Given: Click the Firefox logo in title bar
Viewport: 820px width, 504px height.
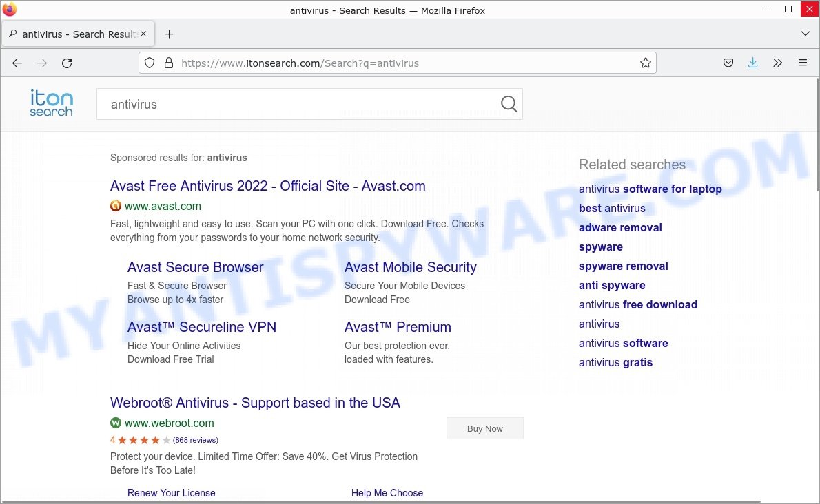Looking at the screenshot, I should (x=10, y=10).
